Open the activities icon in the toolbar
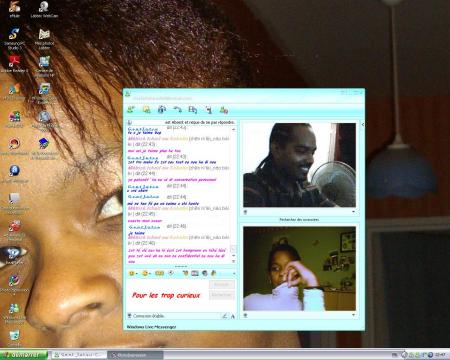Viewport: 450px width, 360px height. click(193, 109)
